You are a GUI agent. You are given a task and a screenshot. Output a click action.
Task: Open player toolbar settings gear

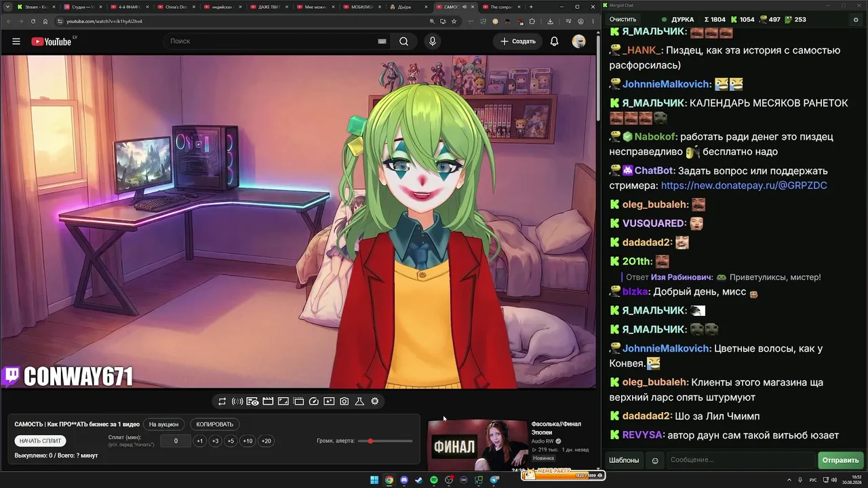click(374, 401)
